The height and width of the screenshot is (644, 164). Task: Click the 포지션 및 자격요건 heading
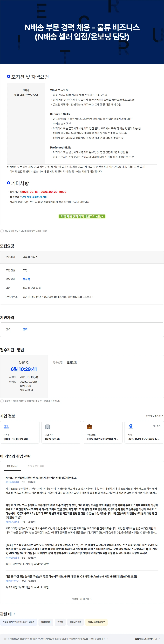tap(30, 77)
